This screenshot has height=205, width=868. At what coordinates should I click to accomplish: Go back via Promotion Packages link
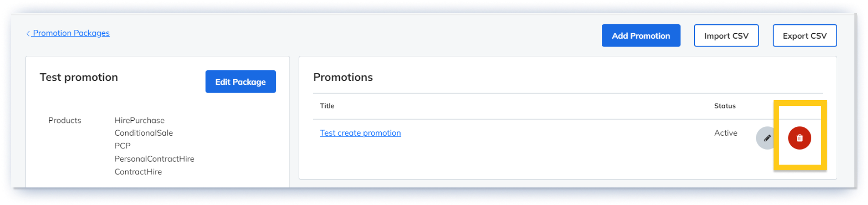click(71, 33)
